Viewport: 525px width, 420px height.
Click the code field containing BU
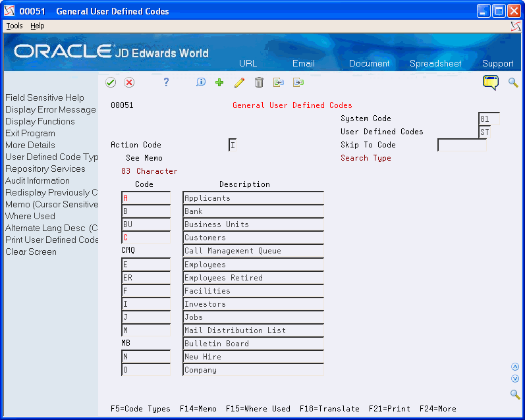(146, 224)
